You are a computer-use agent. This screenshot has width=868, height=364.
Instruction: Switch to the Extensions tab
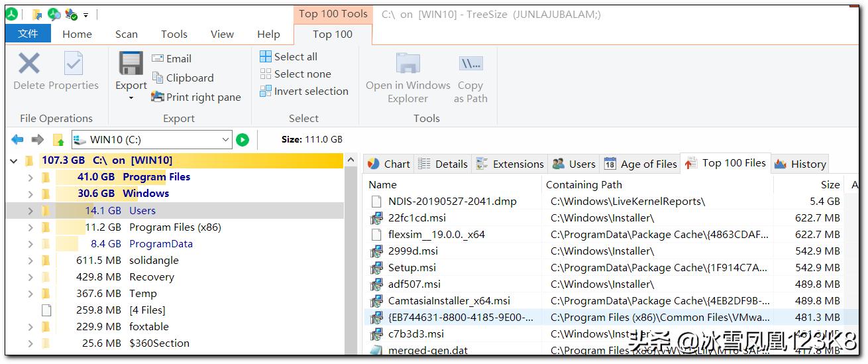[510, 164]
